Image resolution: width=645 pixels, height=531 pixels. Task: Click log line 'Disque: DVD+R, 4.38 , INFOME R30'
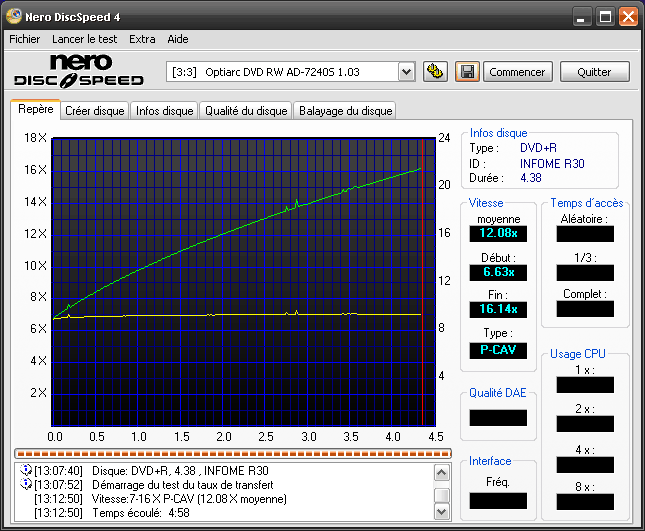180,471
